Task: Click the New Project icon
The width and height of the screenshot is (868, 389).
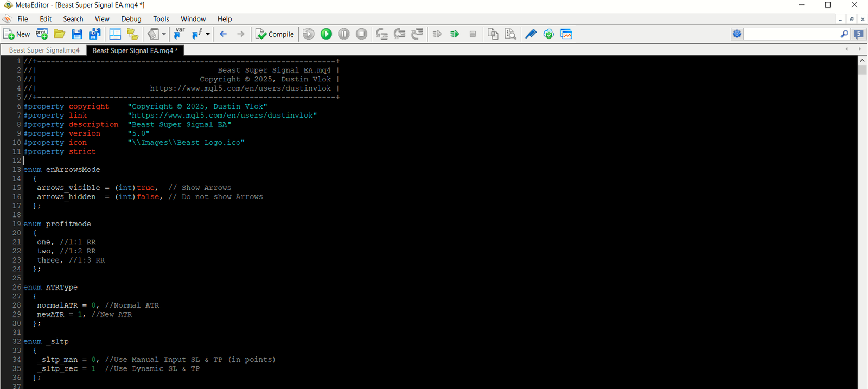Action: pos(42,34)
